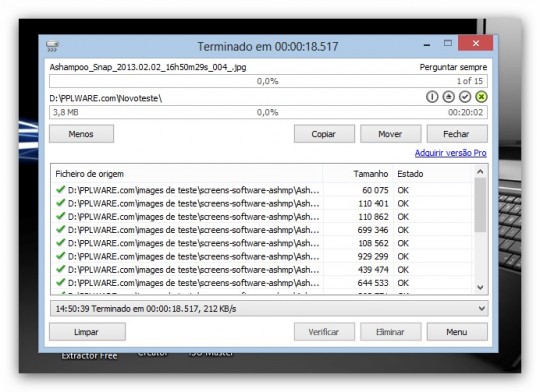Minimize the TeraCopy window
Viewport: 540px width, 392px height.
[427, 44]
